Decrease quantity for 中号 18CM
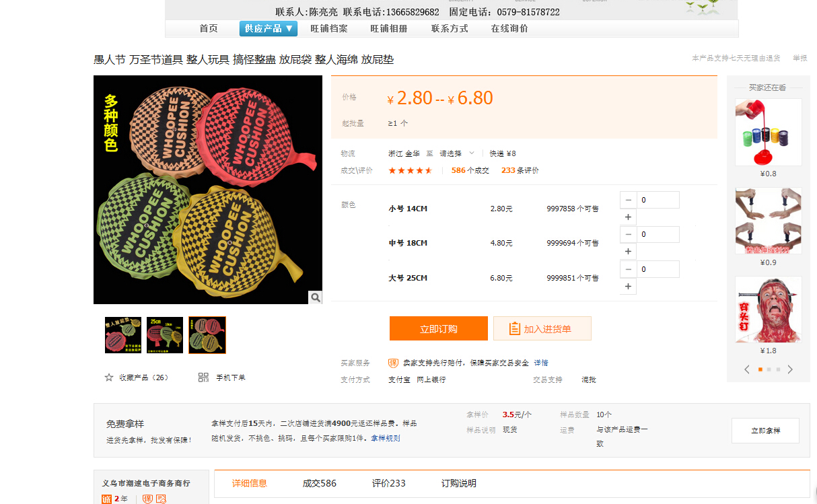817x504 pixels. 628,234
